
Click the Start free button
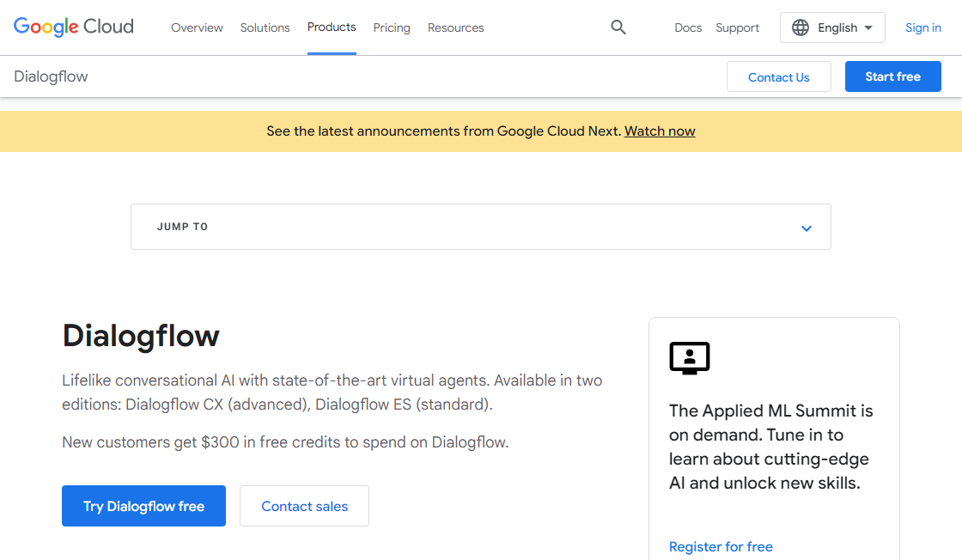(x=892, y=76)
